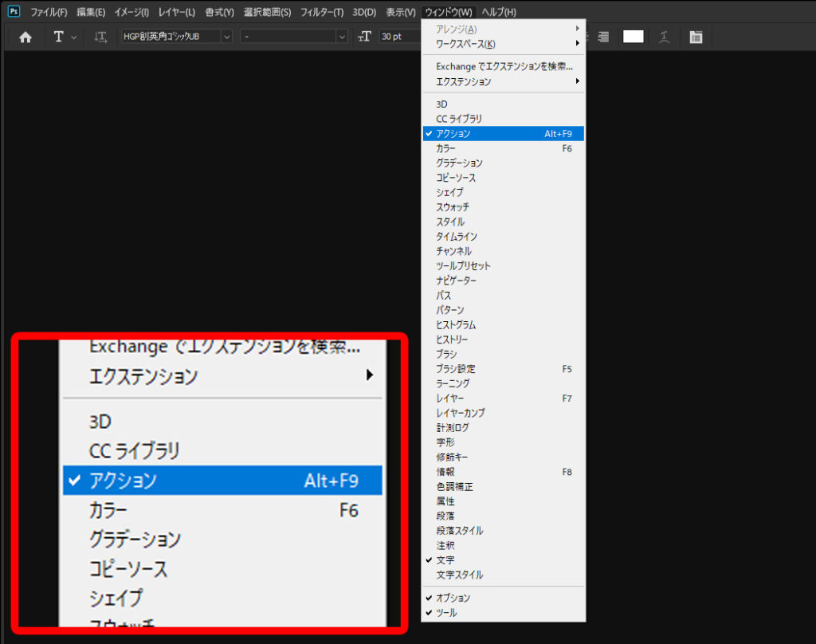Click the Home icon in options bar
Viewport: 816px width, 644px height.
[x=25, y=37]
